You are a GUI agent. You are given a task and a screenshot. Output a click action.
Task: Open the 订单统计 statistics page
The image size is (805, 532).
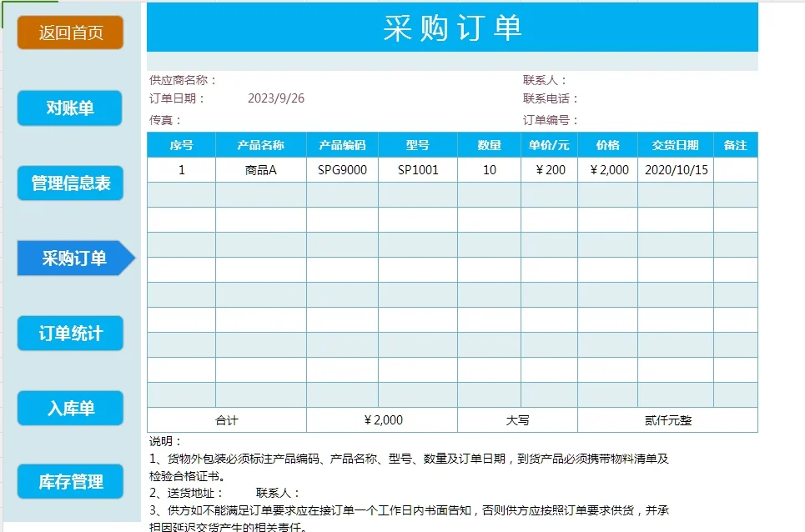click(x=69, y=333)
